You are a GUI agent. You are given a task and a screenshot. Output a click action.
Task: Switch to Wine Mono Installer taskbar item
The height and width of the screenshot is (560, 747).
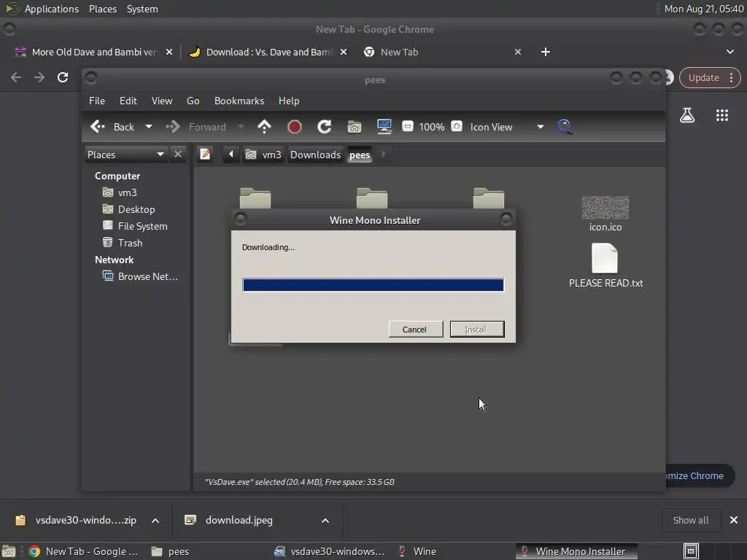(x=576, y=551)
